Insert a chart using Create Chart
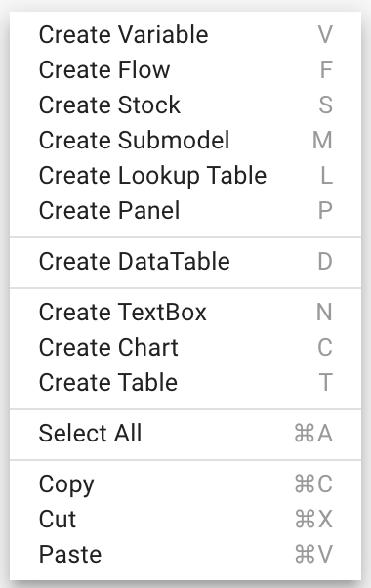Viewport: 371px width, 588px height. (x=185, y=348)
